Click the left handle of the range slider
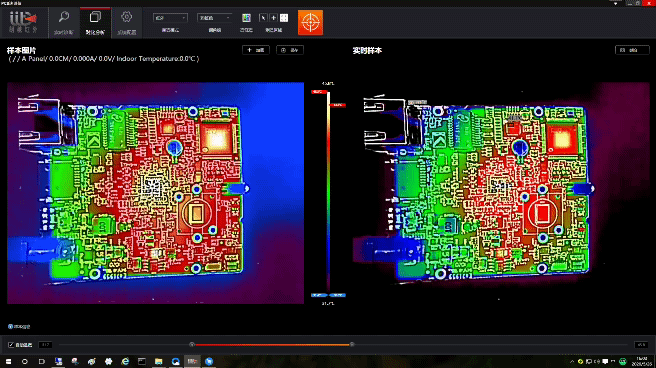This screenshot has height=368, width=656. (x=192, y=345)
